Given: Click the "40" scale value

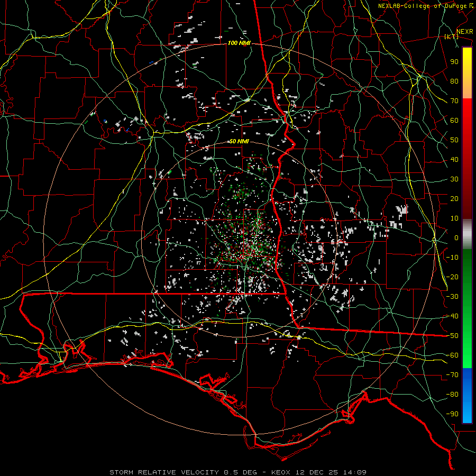Looking at the screenshot, I should (454, 159).
